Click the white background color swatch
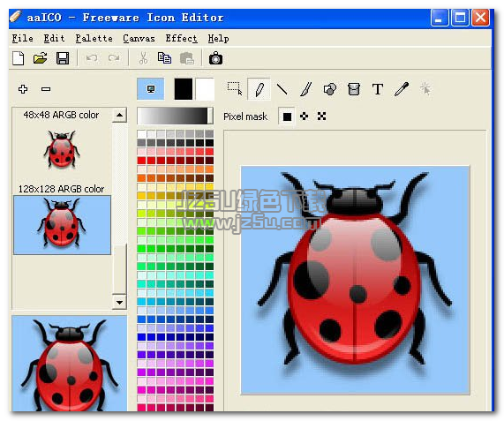The image size is (504, 421). click(x=205, y=88)
